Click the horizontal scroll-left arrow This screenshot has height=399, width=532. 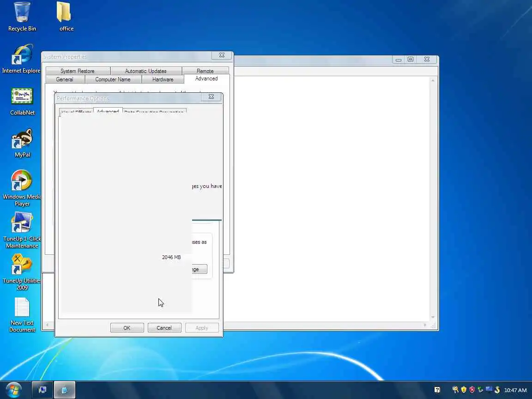(x=47, y=325)
